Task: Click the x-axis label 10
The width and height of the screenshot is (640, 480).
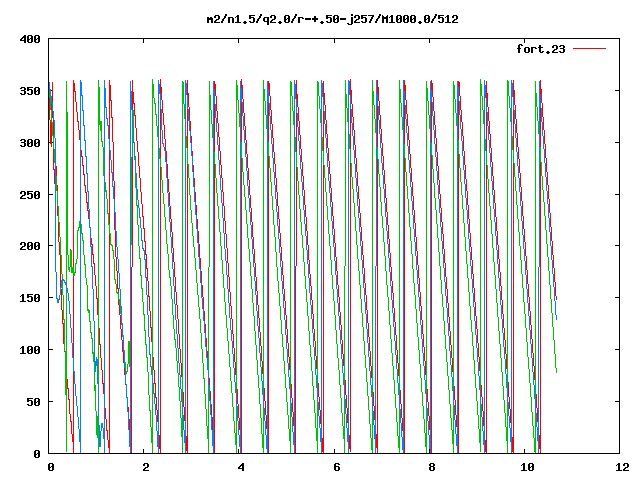Action: point(527,467)
